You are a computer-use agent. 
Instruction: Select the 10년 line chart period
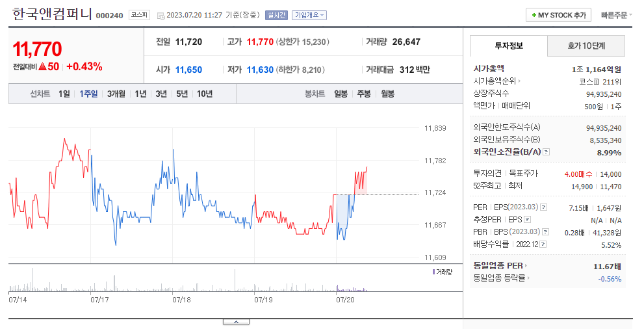point(205,94)
